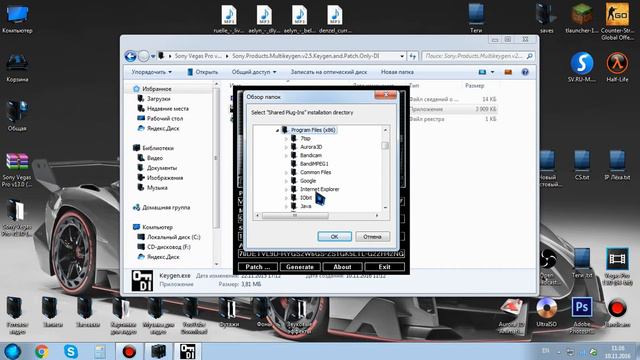Click Новая папка in Explorer toolbar
This screenshot has width=640, height=360.
point(397,72)
